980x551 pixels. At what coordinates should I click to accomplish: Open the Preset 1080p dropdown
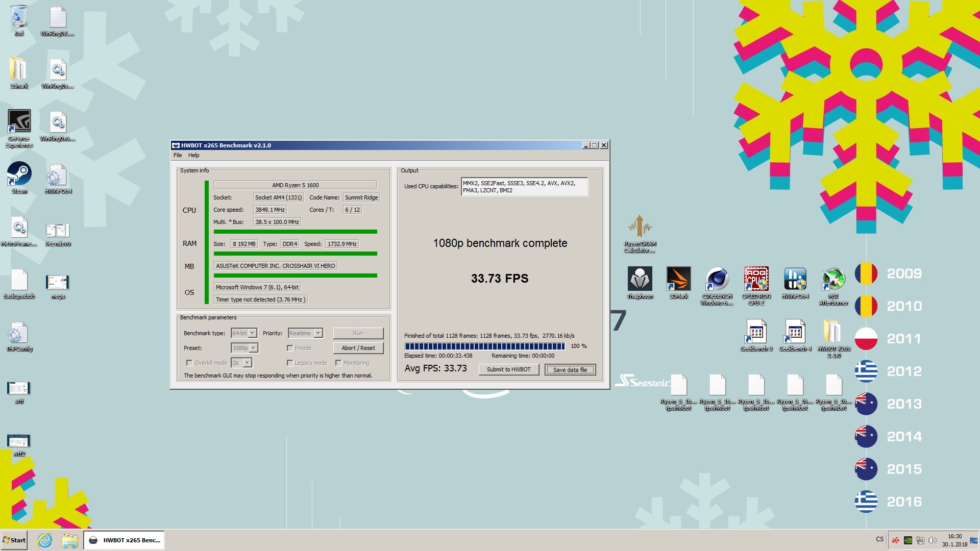point(244,348)
